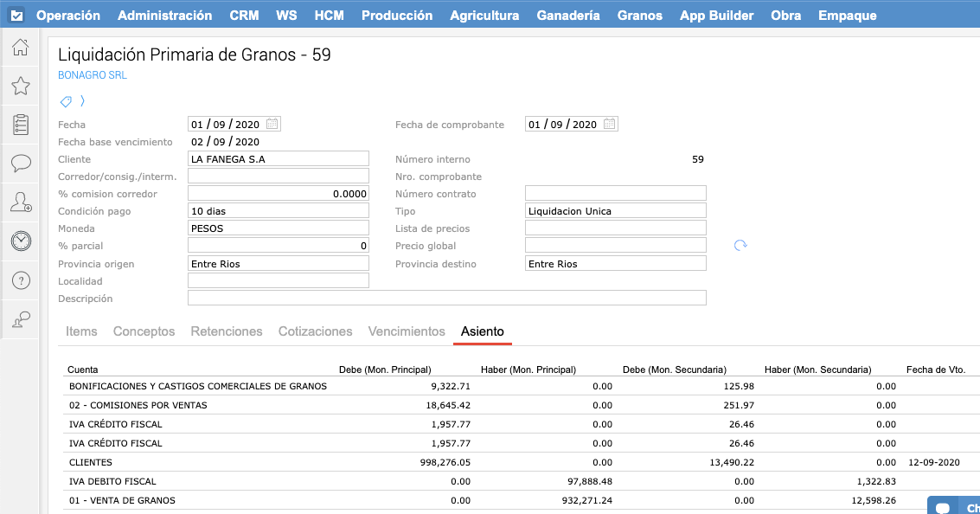Open calendar for Fecha de comprobante
This screenshot has height=514, width=980.
[610, 124]
